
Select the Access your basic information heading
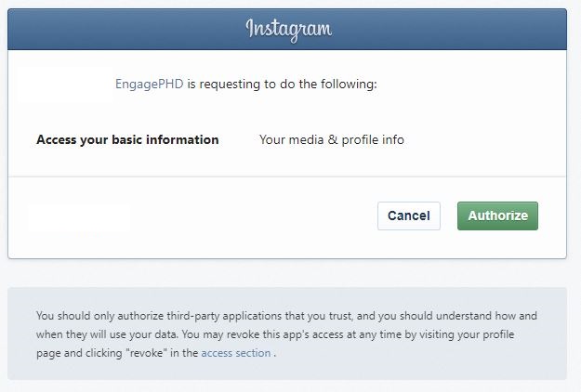point(127,139)
